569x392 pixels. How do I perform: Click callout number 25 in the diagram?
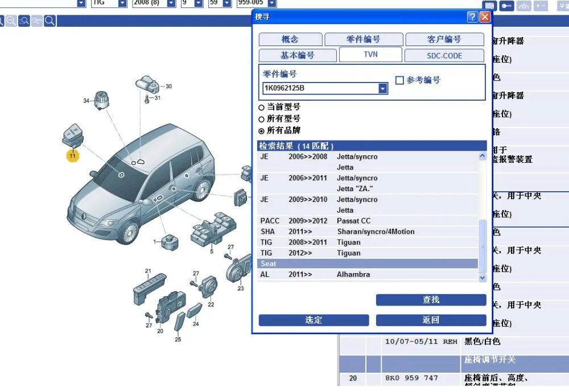[x=178, y=340]
